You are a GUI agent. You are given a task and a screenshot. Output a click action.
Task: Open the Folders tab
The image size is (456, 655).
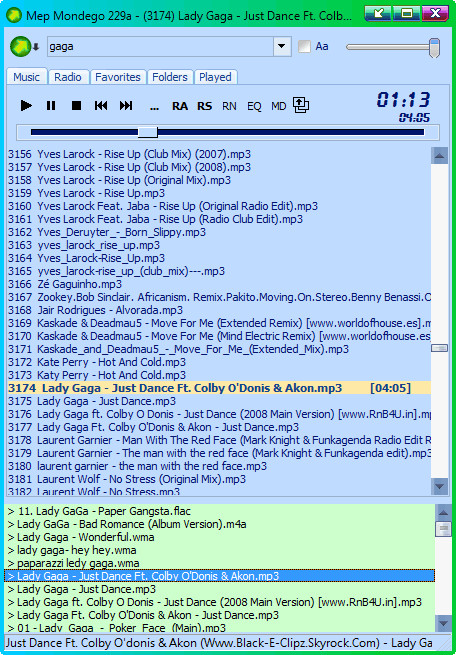(x=170, y=77)
